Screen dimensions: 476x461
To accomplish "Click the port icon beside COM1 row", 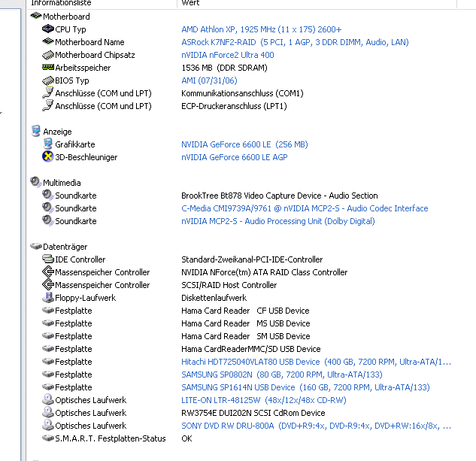I will pos(48,93).
